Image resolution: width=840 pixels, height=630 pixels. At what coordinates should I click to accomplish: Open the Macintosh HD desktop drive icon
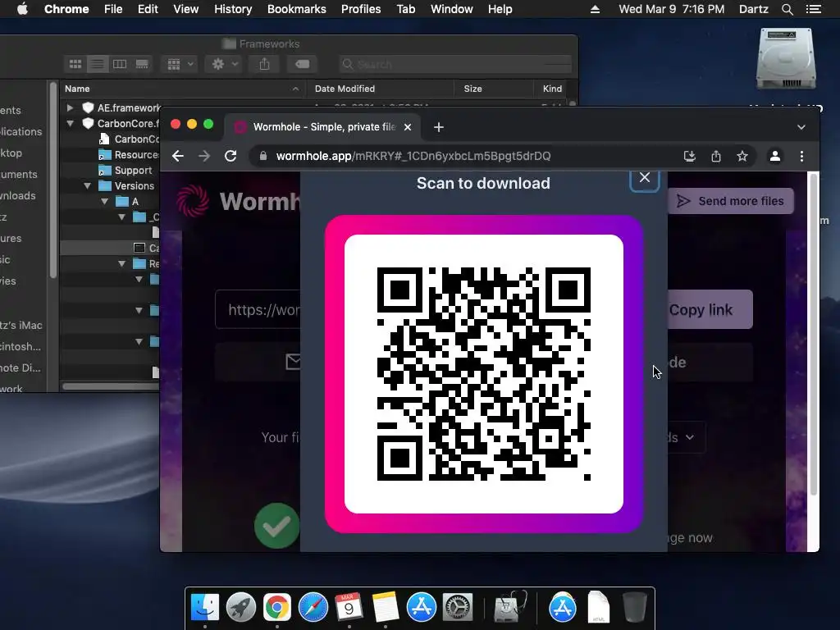pyautogui.click(x=786, y=59)
